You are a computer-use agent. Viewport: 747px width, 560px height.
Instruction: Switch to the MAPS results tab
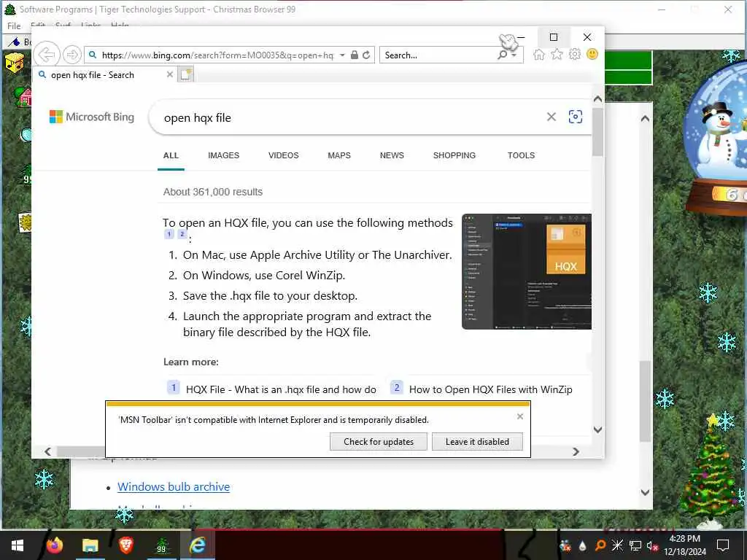click(339, 155)
